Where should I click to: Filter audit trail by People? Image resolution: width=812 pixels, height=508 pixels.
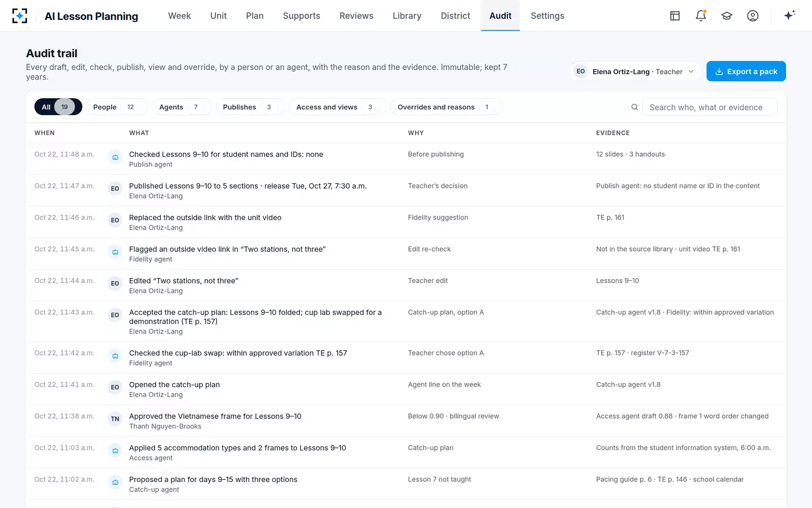coord(117,107)
